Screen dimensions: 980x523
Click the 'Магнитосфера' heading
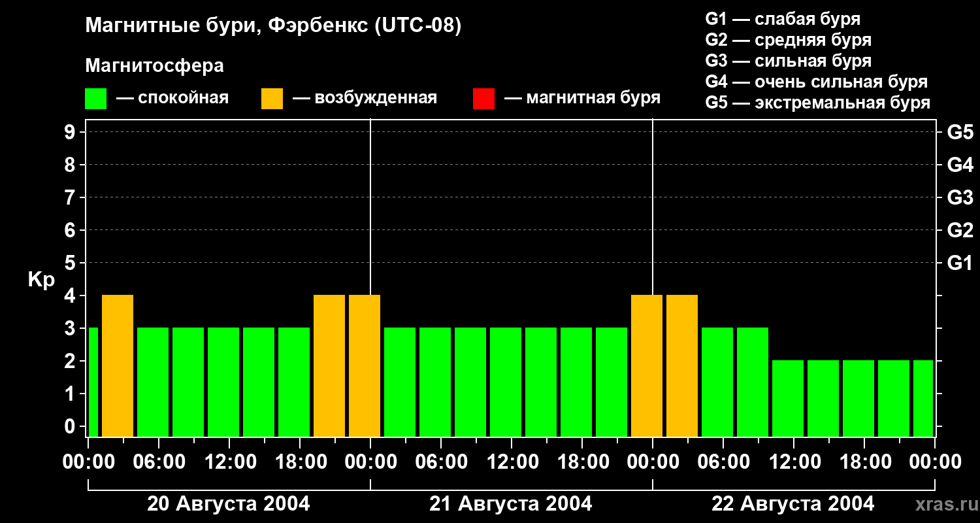154,66
